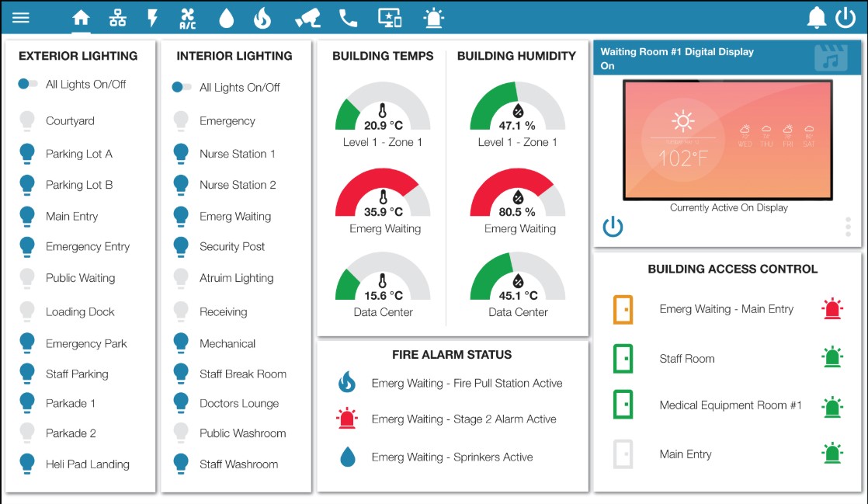Click the red alarm beside Emerg Waiting Main Entry
The height and width of the screenshot is (504, 868).
click(832, 308)
